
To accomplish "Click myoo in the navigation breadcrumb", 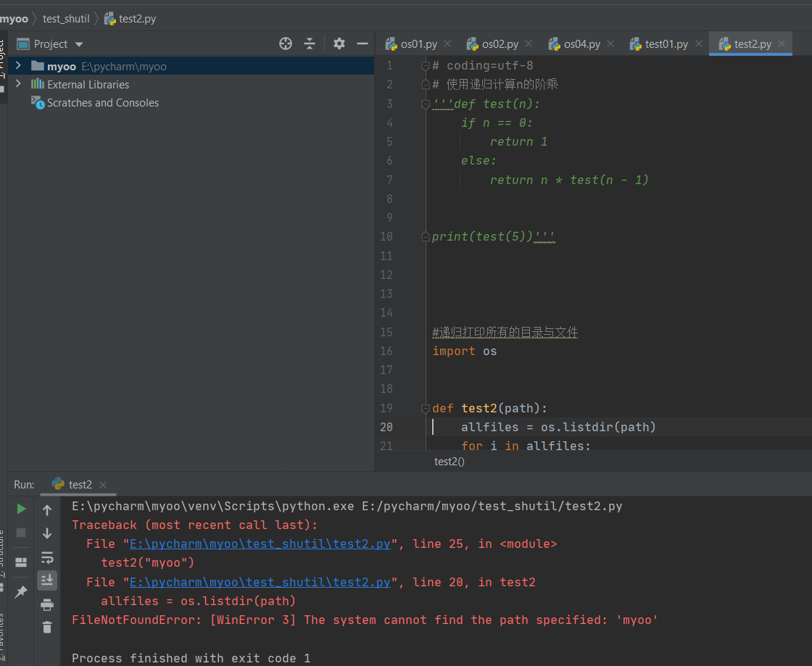I will click(x=14, y=19).
